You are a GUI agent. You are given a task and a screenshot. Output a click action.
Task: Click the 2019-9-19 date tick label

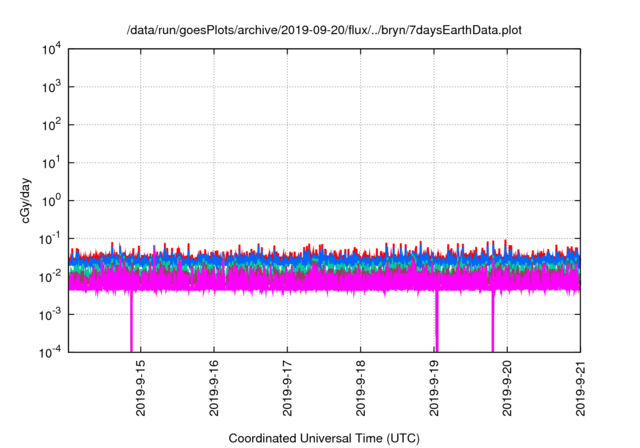[434, 388]
